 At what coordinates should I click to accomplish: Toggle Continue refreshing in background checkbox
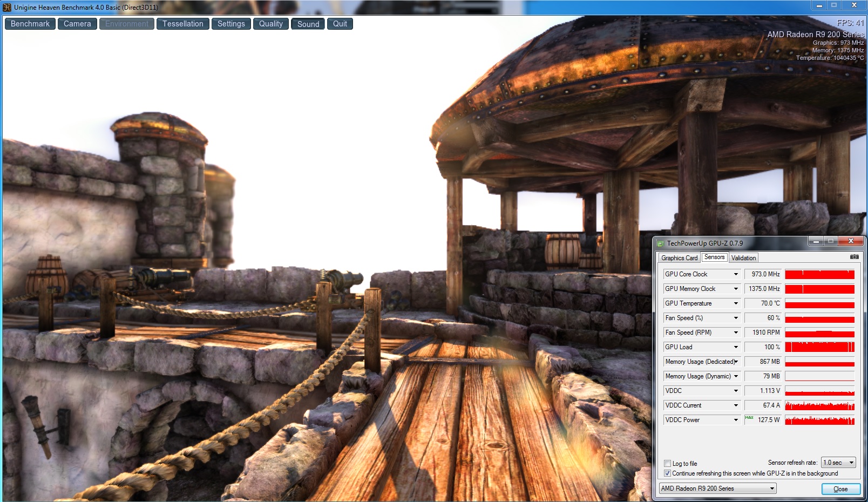coord(668,473)
